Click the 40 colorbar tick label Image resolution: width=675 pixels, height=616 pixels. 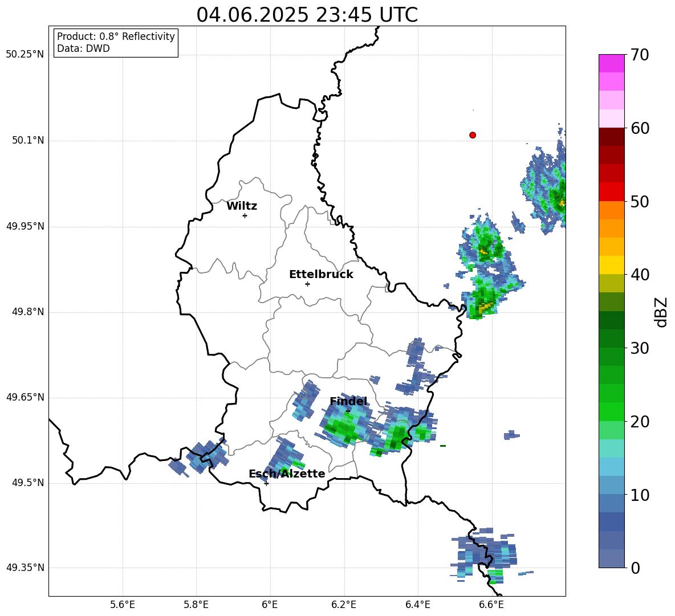click(640, 275)
